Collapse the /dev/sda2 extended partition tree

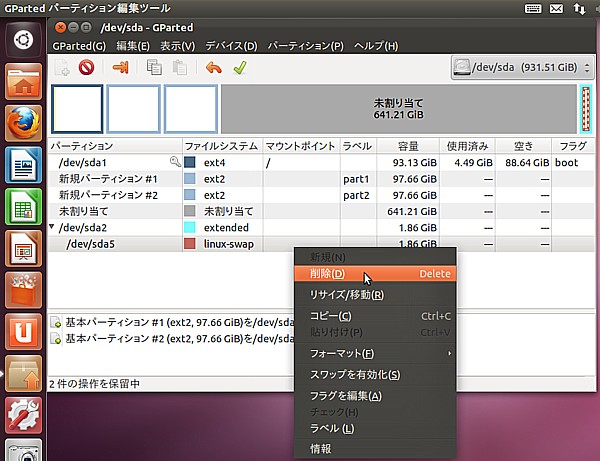click(x=52, y=226)
